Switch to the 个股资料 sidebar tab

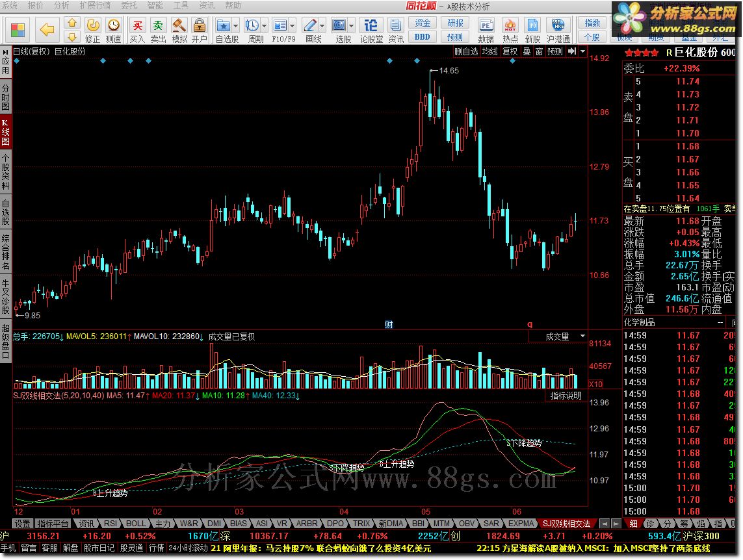6,172
